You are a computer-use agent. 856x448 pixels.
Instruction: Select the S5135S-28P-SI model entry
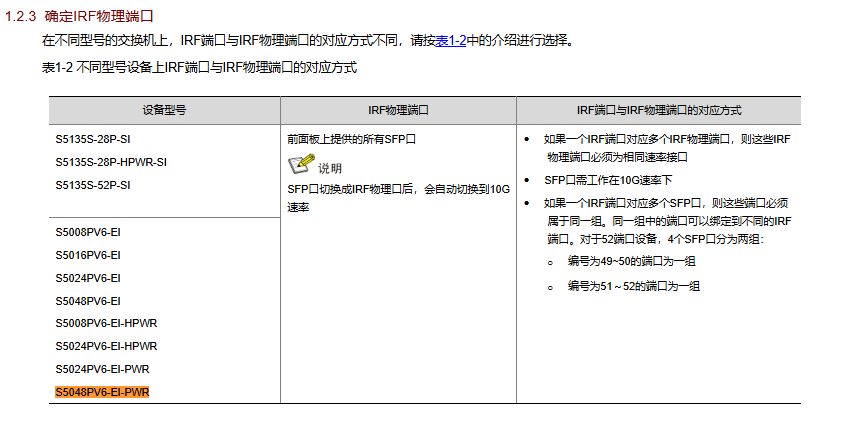pyautogui.click(x=93, y=139)
